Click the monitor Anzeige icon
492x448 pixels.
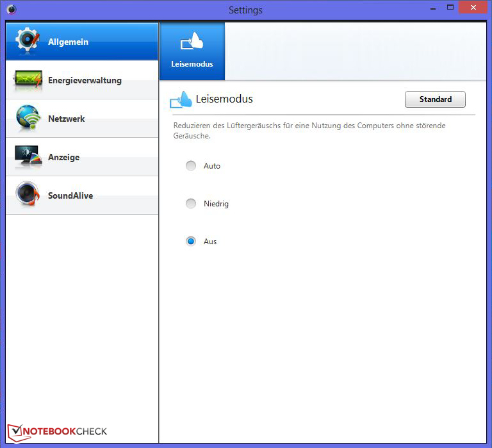28,156
